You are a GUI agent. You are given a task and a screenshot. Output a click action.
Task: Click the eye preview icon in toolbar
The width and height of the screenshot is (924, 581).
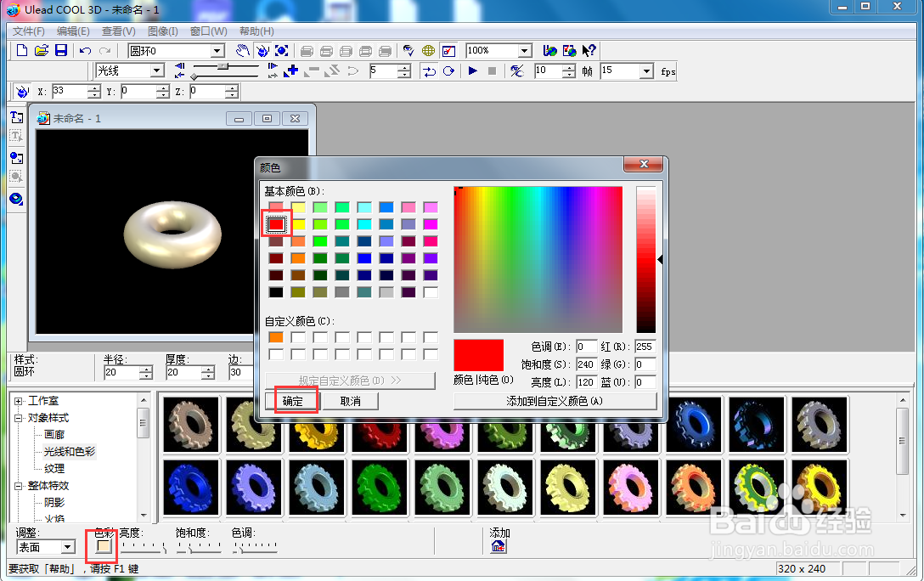(x=408, y=51)
